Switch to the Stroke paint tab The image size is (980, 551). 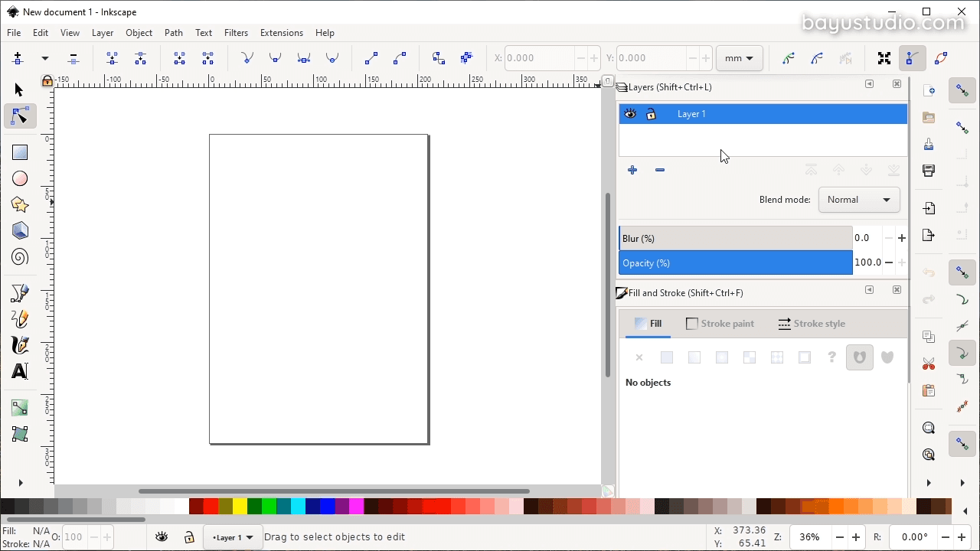pyautogui.click(x=720, y=323)
